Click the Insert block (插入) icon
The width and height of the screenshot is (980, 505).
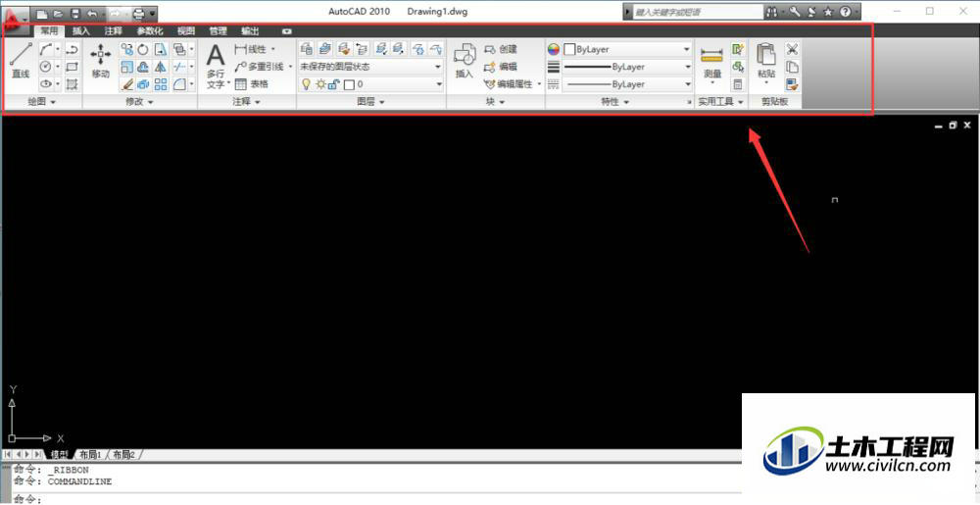(465, 61)
